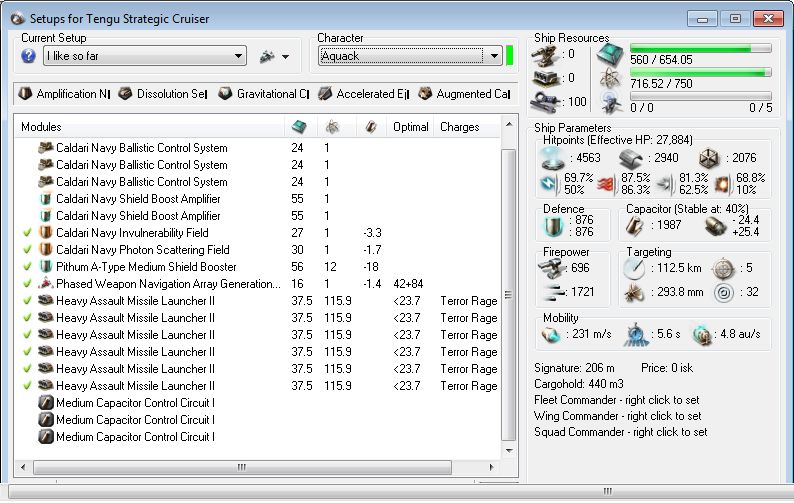Sort by the Optimal column header
The height and width of the screenshot is (503, 794).
coord(410,127)
